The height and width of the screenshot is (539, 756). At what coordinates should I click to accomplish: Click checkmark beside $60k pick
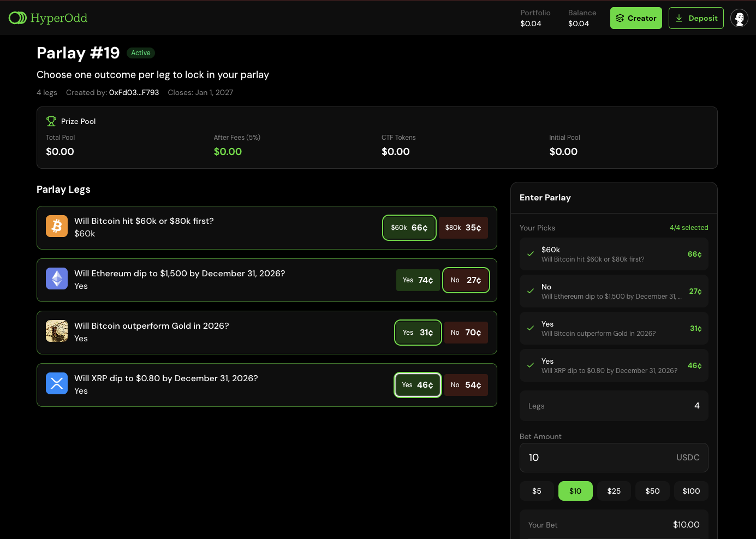[531, 254]
